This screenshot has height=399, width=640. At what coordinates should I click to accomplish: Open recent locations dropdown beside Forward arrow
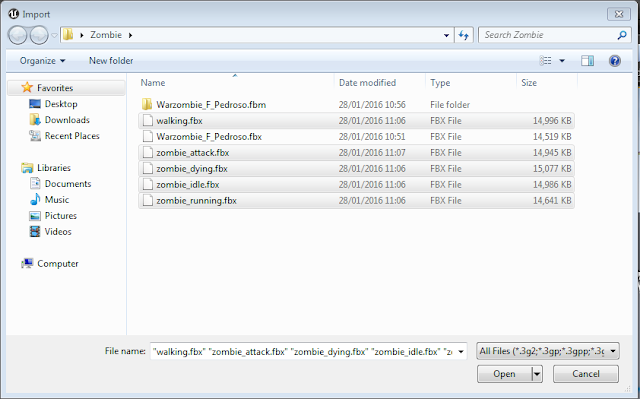click(54, 35)
